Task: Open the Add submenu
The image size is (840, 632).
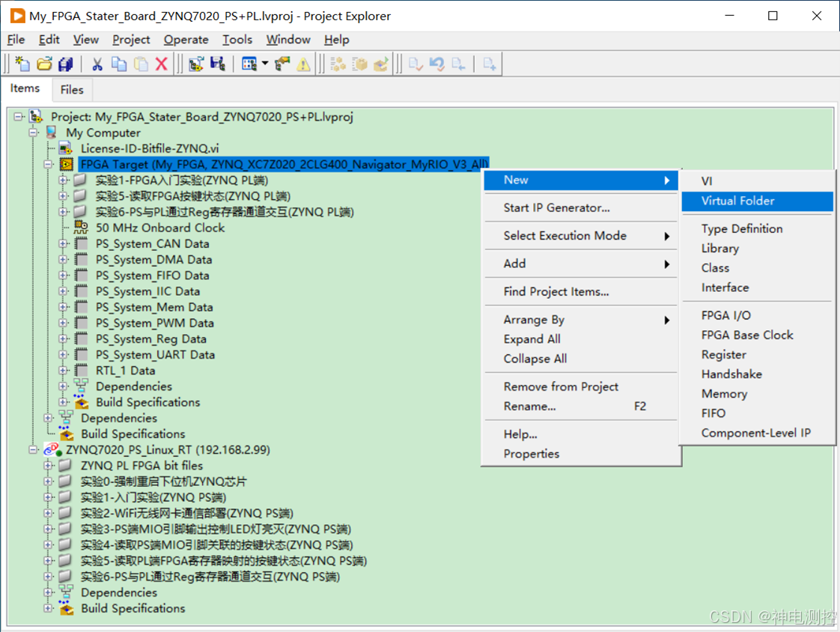Action: click(581, 263)
